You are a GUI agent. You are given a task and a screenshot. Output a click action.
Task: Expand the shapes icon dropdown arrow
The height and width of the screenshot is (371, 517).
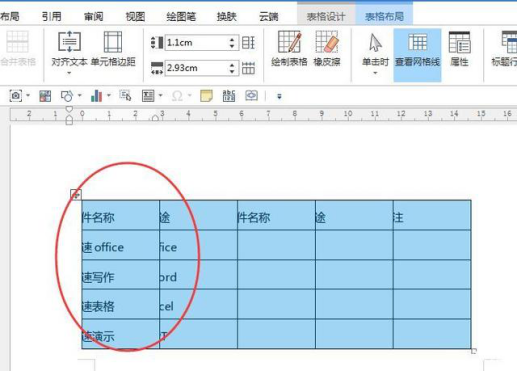pyautogui.click(x=79, y=96)
